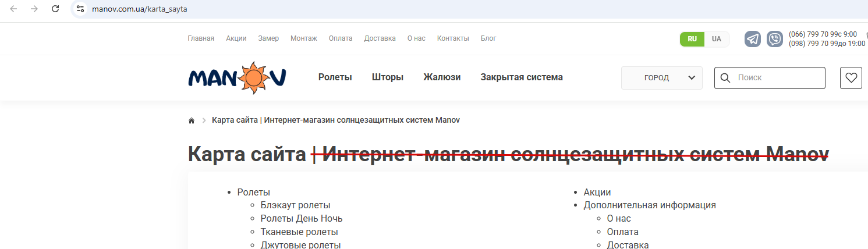Click the Manov sun logo
The width and height of the screenshot is (868, 249).
(237, 77)
